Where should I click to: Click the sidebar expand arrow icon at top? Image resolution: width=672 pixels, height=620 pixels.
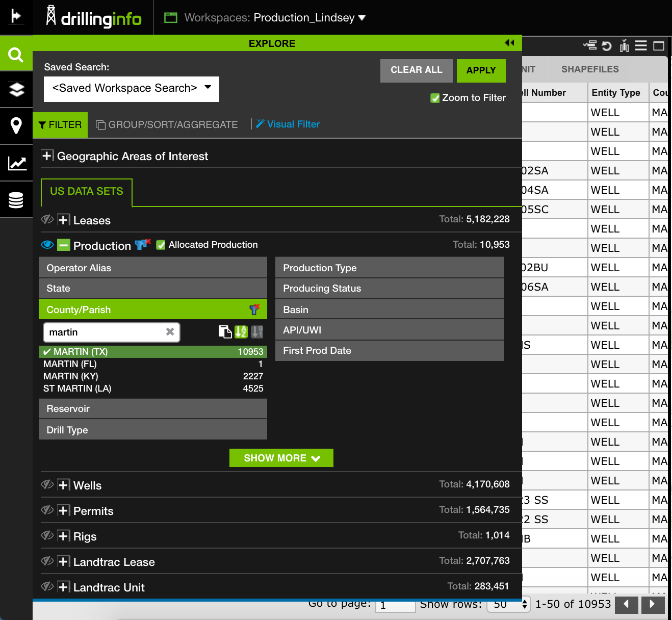(16, 17)
